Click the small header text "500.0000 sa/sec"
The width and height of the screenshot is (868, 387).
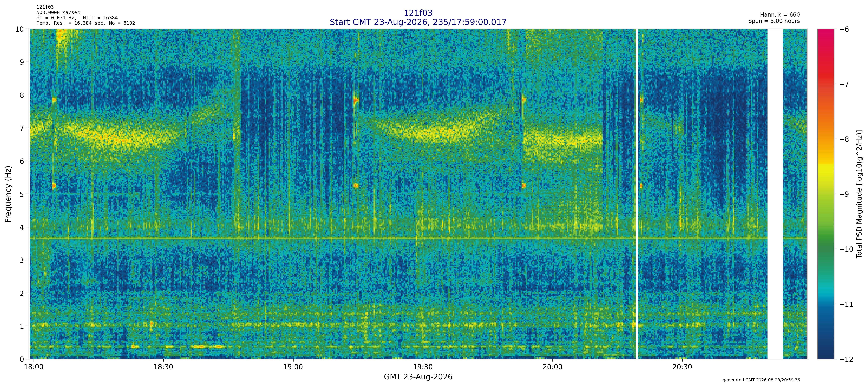pos(58,12)
